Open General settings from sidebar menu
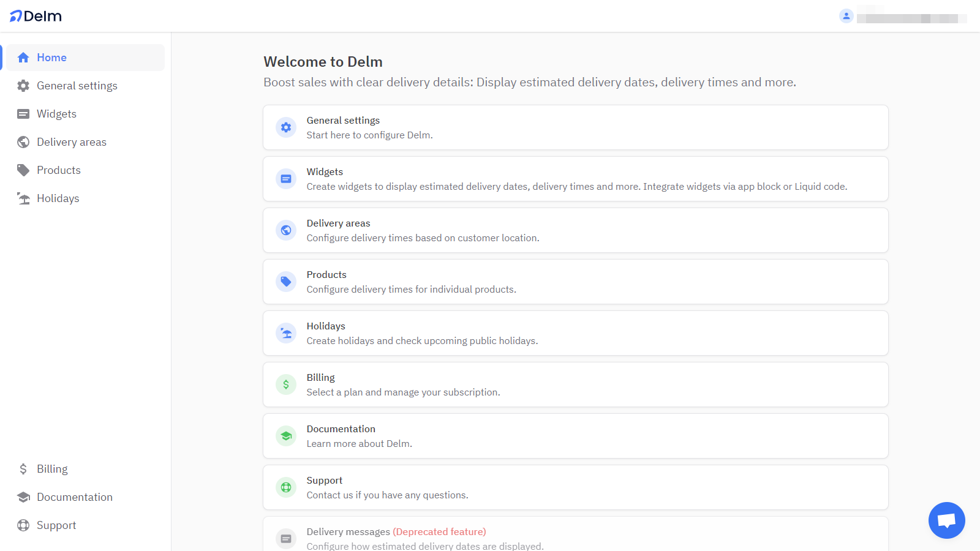The height and width of the screenshot is (551, 980). pyautogui.click(x=77, y=86)
